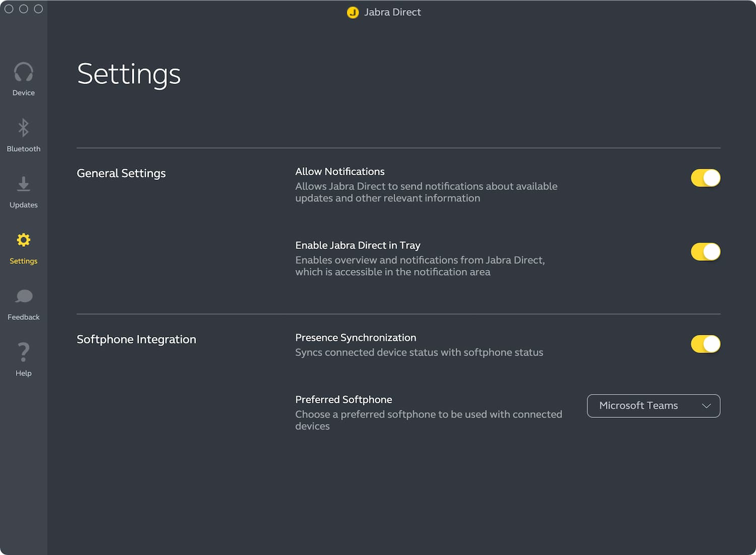Click the large Settings page heading
756x555 pixels.
click(x=129, y=74)
